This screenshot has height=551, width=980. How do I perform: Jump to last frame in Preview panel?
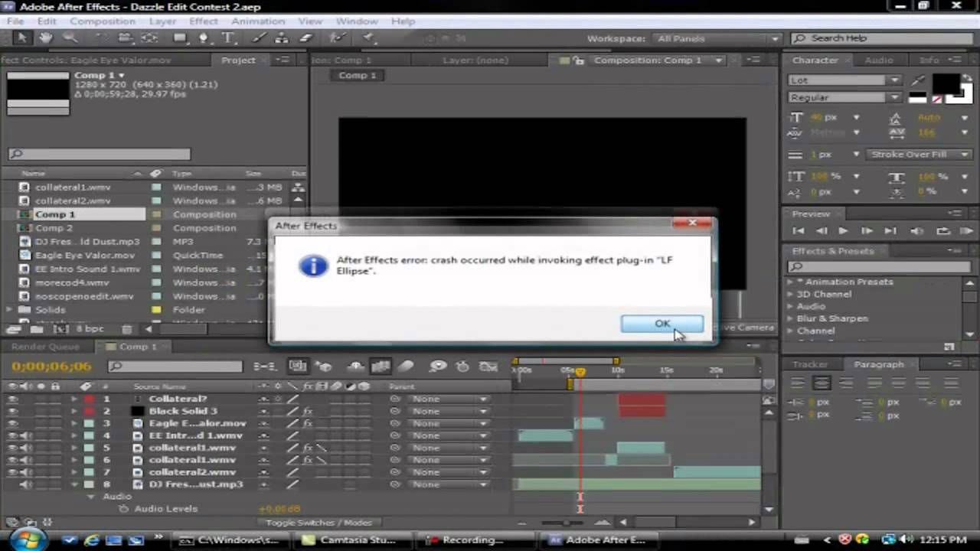(890, 230)
